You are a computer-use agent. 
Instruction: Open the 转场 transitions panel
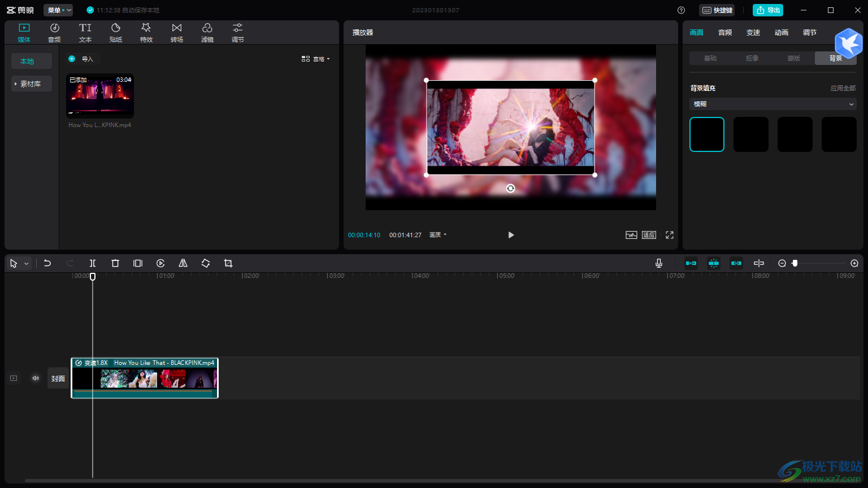177,33
